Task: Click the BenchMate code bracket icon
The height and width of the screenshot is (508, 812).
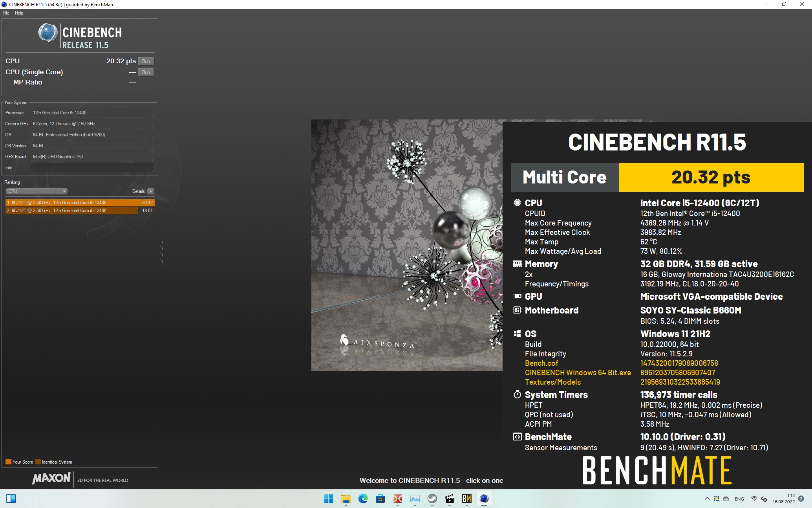Action: 517,436
